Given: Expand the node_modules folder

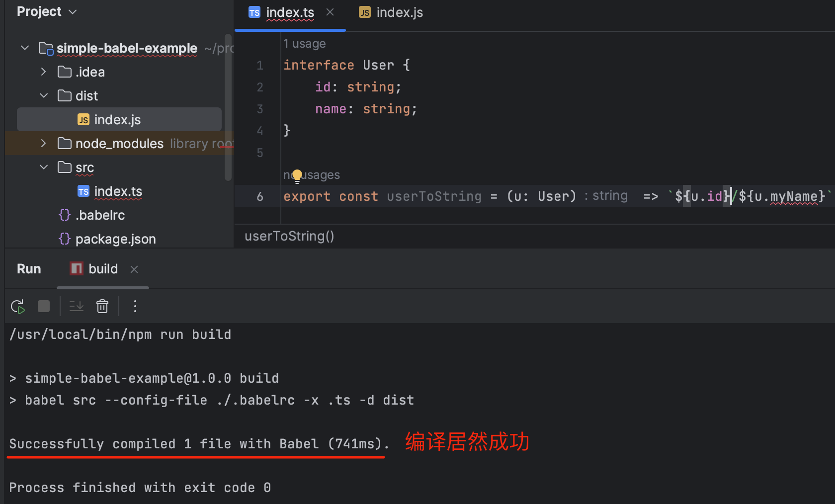Looking at the screenshot, I should tap(43, 143).
